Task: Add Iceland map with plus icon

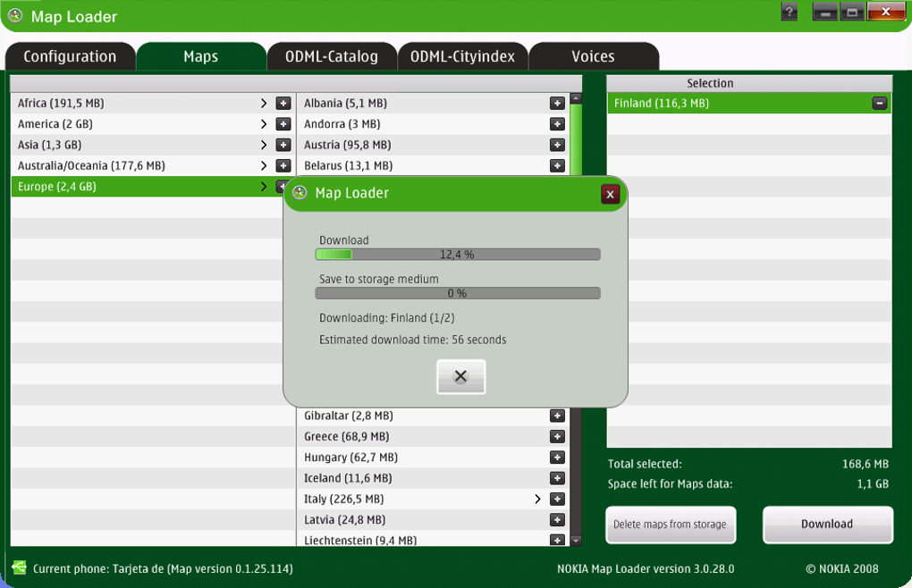Action: (x=557, y=478)
